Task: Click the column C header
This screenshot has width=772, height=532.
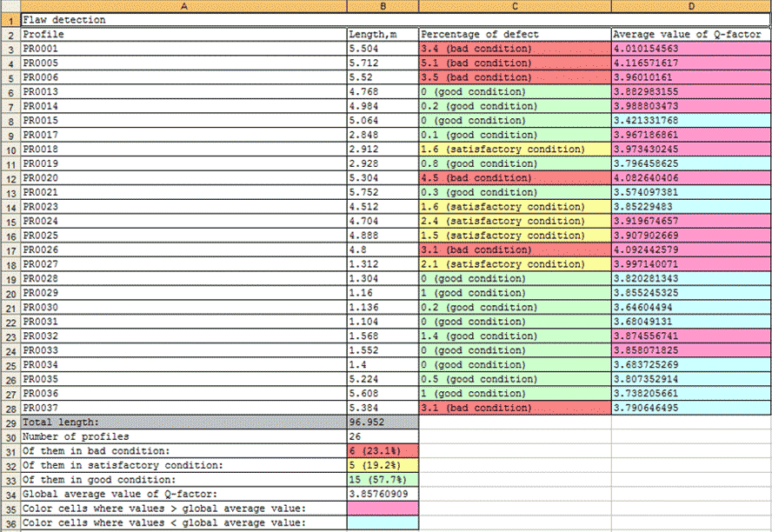Action: tap(515, 6)
